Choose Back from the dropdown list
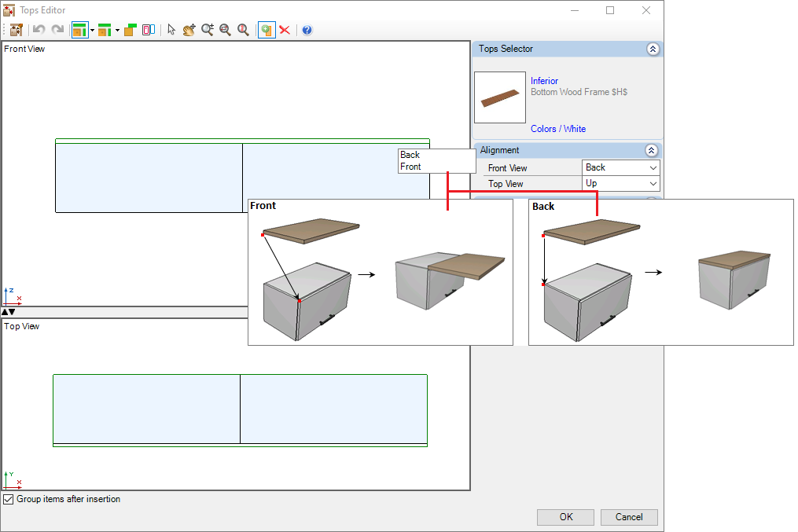The width and height of the screenshot is (798, 532). tap(410, 155)
